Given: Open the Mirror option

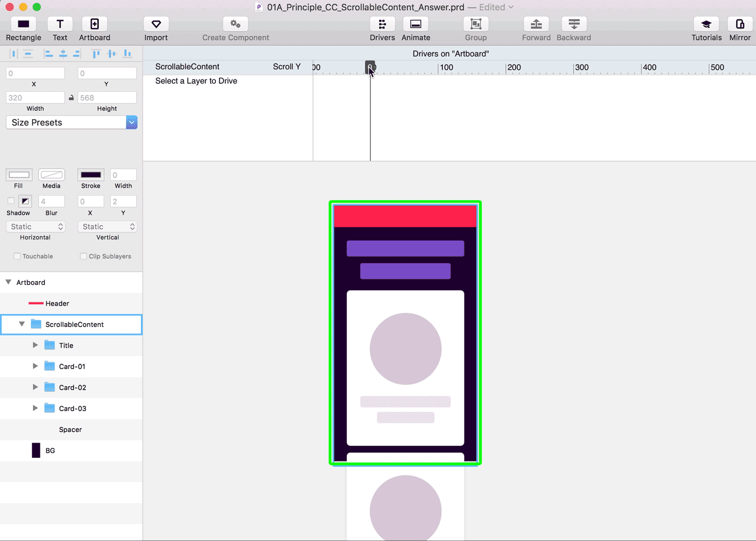Looking at the screenshot, I should (x=740, y=24).
